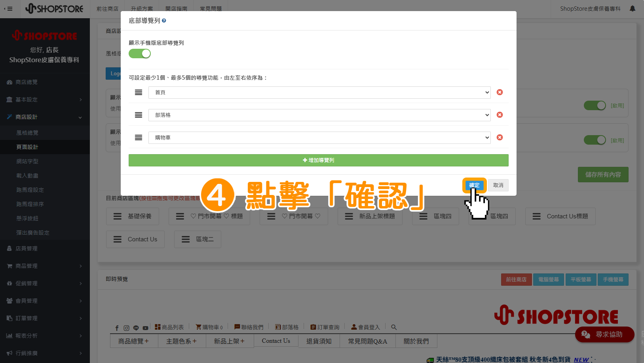Click drag handle of 新品上架標題 block
The width and height of the screenshot is (644, 363).
(349, 216)
